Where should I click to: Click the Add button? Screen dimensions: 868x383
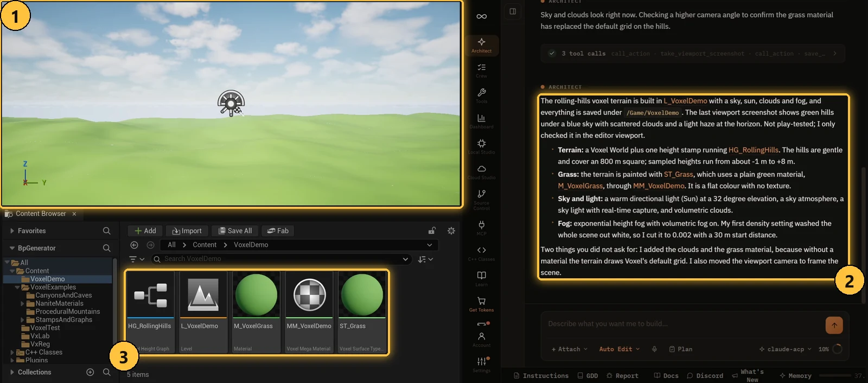(x=145, y=231)
